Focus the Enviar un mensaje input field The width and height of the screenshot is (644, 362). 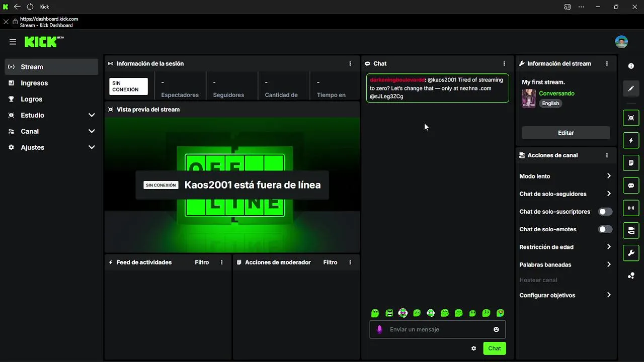[x=438, y=329]
